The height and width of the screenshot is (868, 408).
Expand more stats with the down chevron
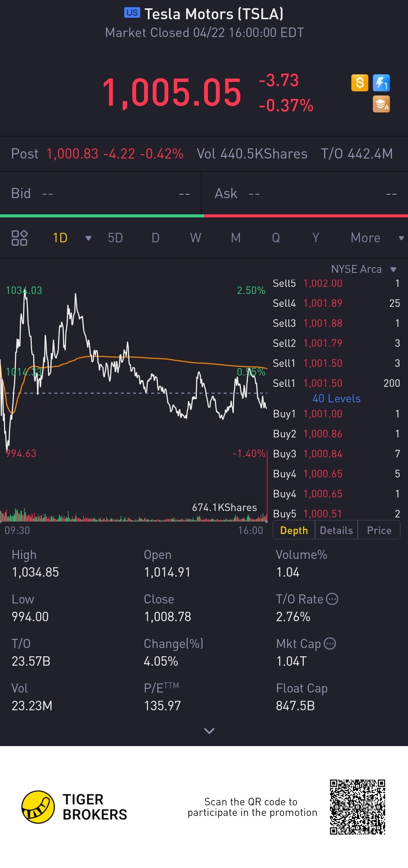click(209, 731)
